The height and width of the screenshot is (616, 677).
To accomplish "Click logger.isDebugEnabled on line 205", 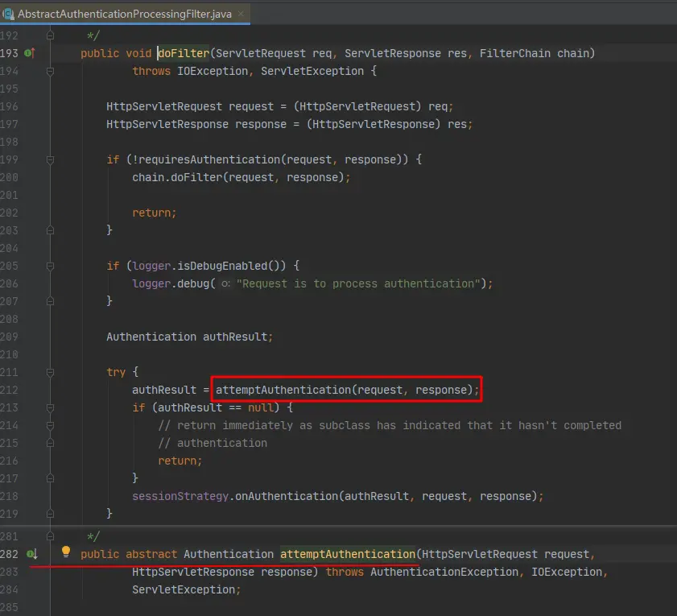I will [209, 266].
